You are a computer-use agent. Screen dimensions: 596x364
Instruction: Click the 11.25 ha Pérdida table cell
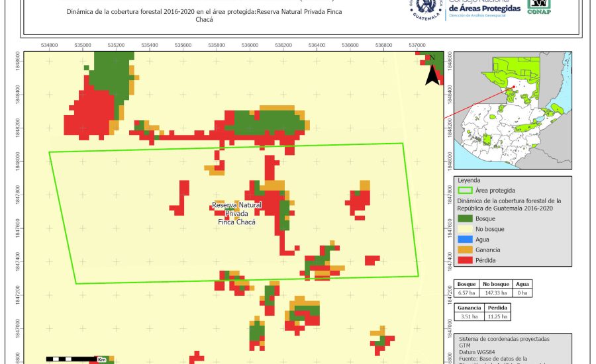click(497, 317)
